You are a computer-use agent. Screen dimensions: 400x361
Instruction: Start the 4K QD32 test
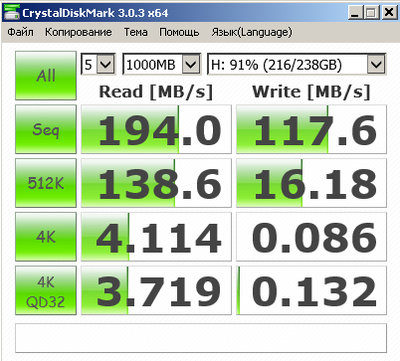(x=46, y=290)
